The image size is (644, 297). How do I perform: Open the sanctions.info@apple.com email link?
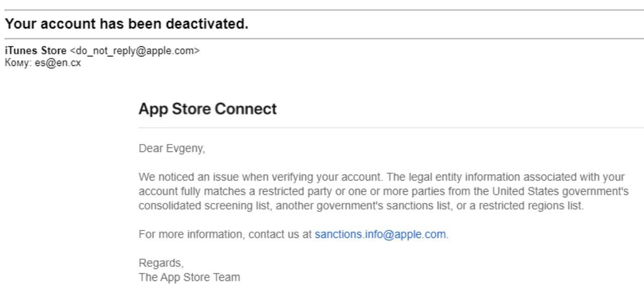380,235
